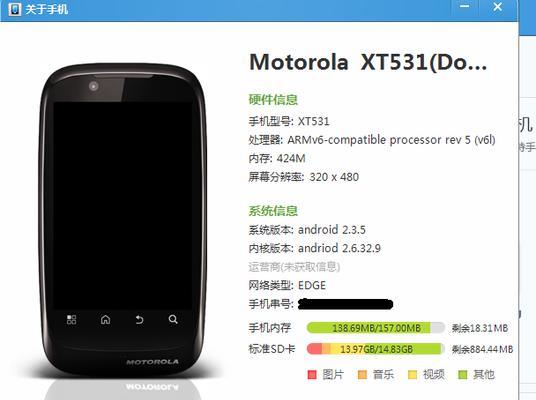
Task: Click the yellow 视频 legend swatch
Action: click(413, 375)
